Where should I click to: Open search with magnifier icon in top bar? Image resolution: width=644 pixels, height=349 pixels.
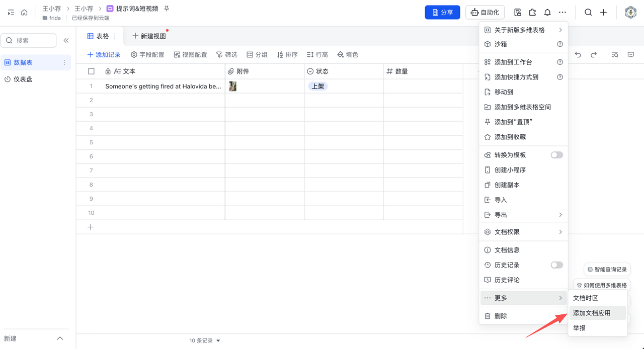click(588, 13)
